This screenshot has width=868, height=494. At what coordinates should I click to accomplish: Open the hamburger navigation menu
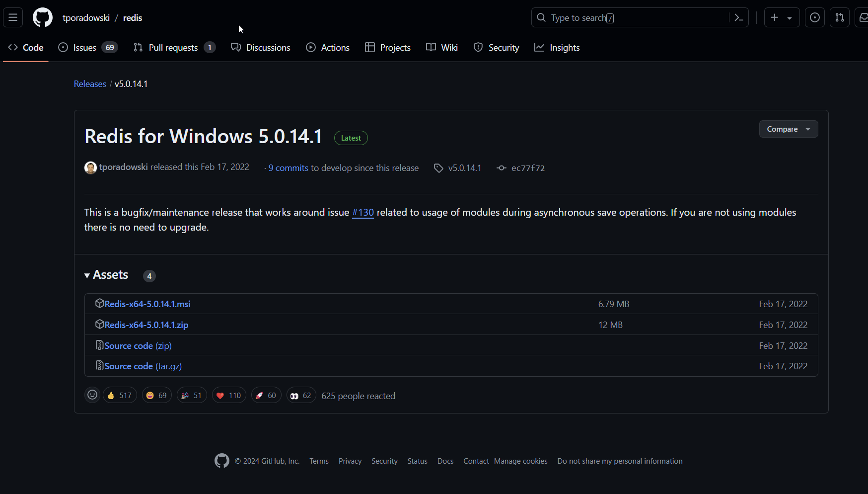(x=13, y=17)
